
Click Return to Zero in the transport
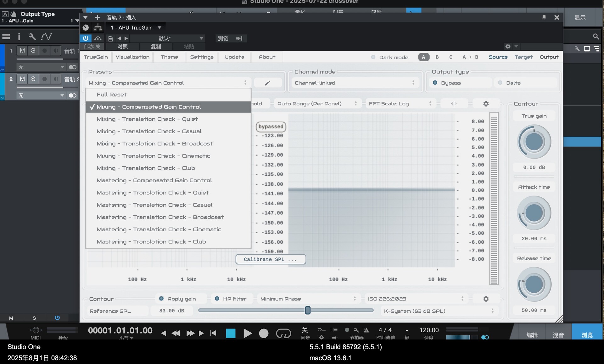(x=213, y=333)
